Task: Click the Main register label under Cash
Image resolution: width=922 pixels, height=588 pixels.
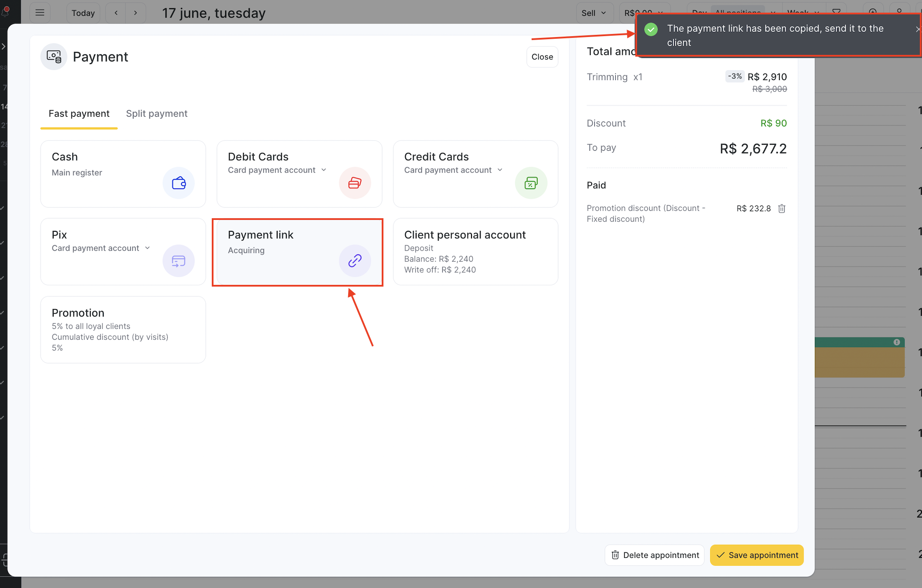Action: coord(77,173)
